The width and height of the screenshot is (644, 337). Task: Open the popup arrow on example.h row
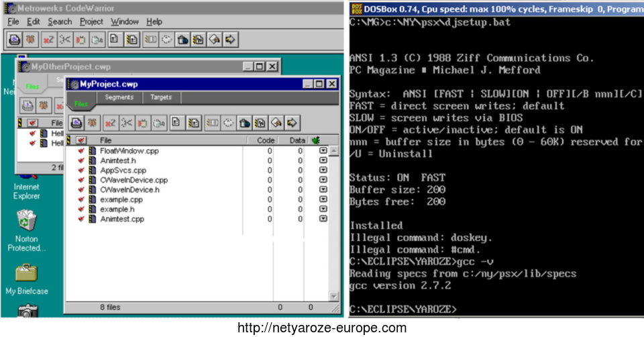(323, 209)
